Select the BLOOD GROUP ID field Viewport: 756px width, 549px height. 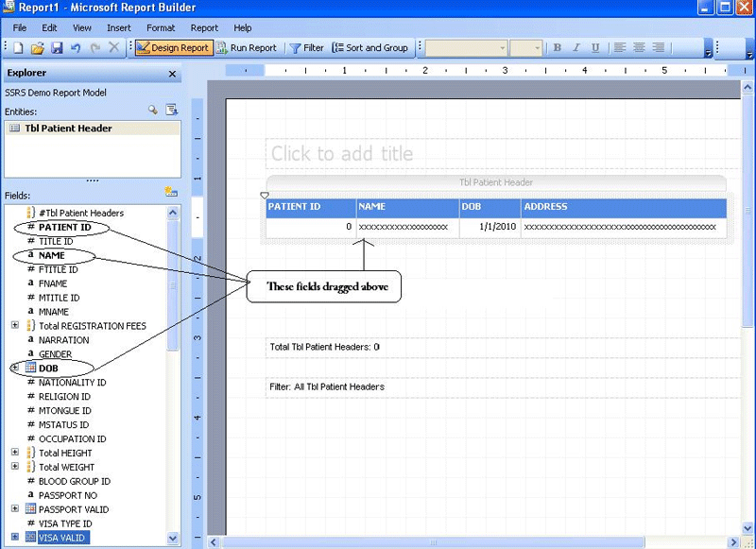click(75, 481)
